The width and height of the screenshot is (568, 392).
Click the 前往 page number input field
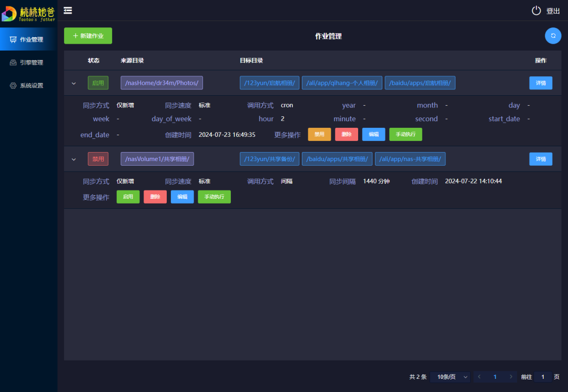click(x=543, y=377)
